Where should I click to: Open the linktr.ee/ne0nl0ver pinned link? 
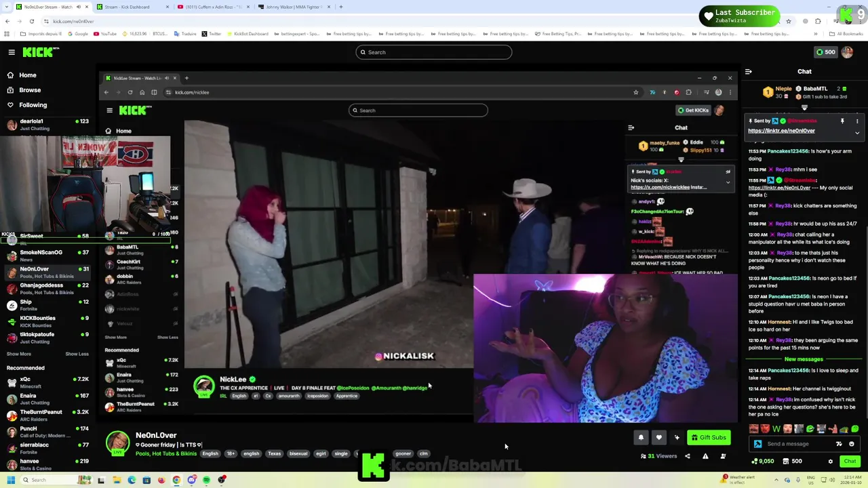(x=781, y=131)
